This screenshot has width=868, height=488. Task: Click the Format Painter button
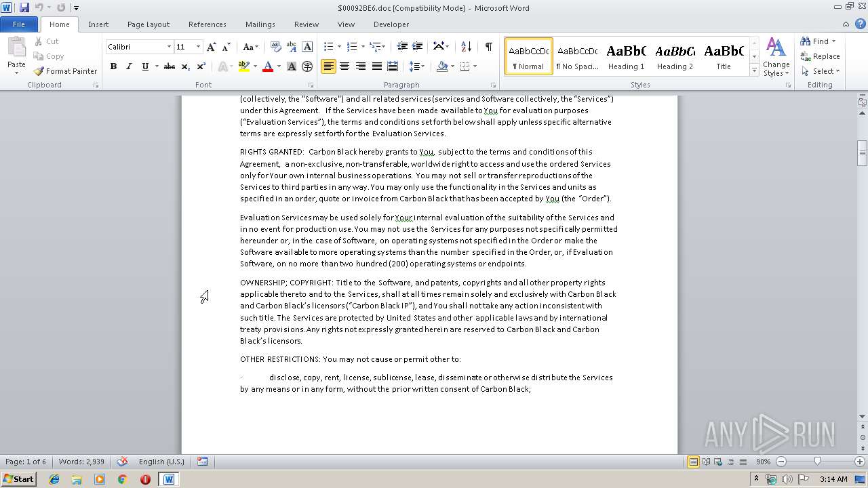[x=65, y=71]
